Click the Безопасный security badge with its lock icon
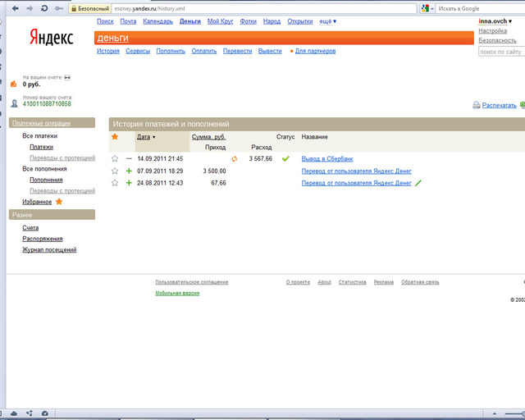 [x=90, y=9]
